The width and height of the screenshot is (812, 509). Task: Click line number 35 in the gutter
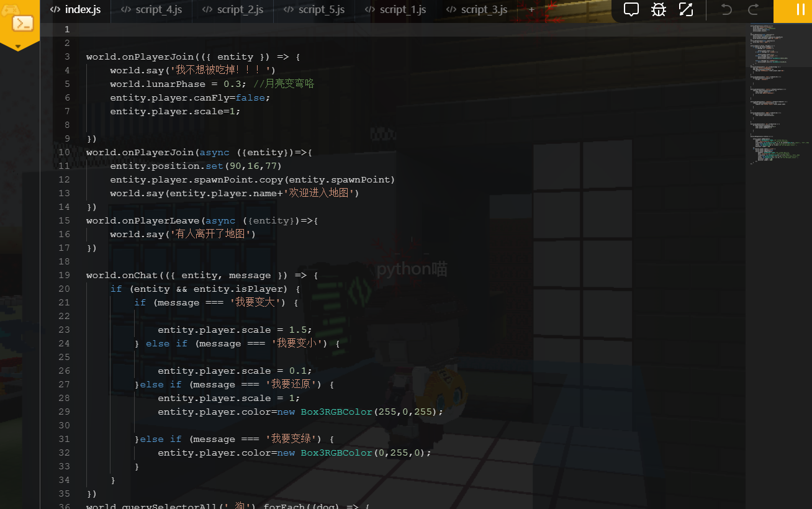click(64, 493)
